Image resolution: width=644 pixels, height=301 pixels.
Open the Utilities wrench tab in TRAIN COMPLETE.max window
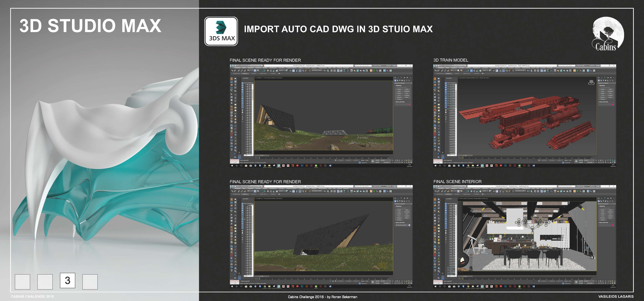click(x=614, y=78)
